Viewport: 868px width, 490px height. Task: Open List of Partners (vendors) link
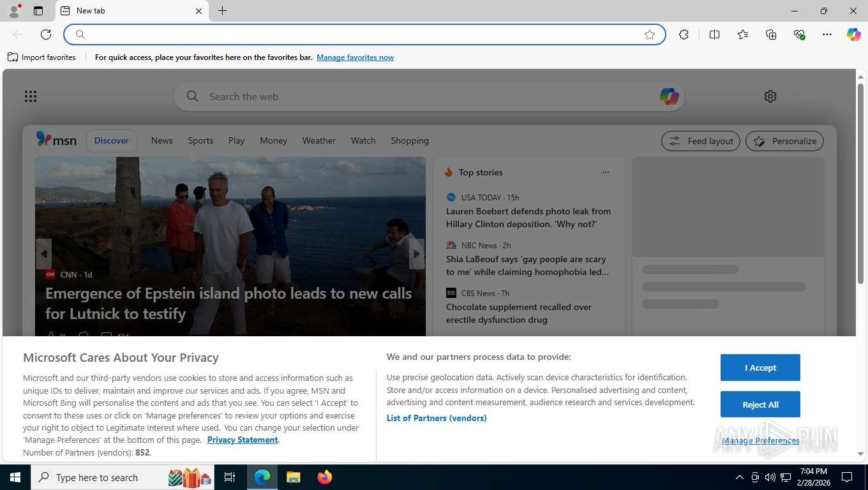point(437,418)
